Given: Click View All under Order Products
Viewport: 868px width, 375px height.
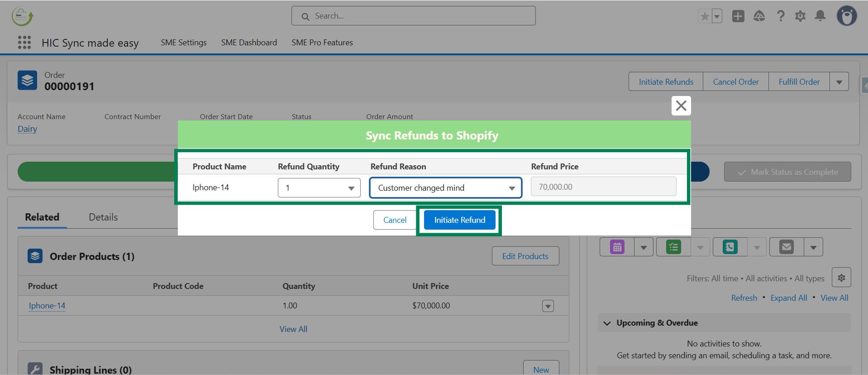Looking at the screenshot, I should pyautogui.click(x=293, y=329).
